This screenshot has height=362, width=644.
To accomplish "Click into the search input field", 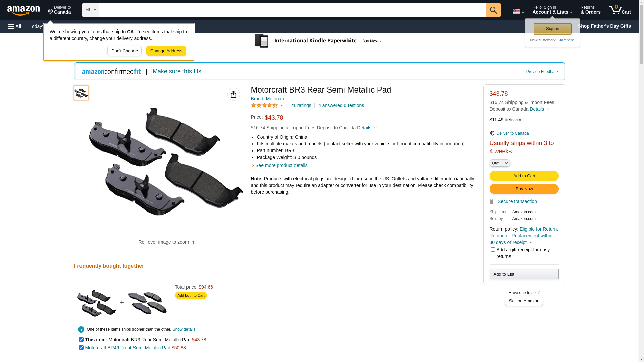I will click(292, 10).
